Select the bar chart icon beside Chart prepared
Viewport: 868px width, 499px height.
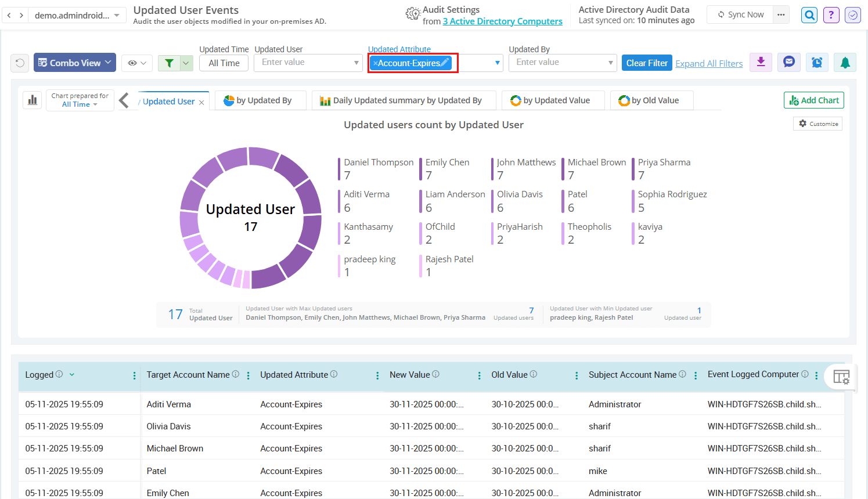pyautogui.click(x=32, y=100)
